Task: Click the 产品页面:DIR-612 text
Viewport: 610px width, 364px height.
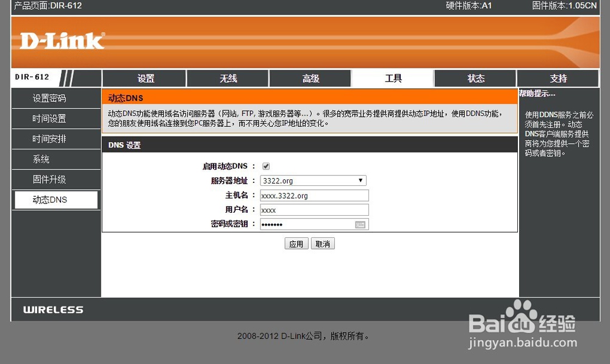Action: coord(48,6)
